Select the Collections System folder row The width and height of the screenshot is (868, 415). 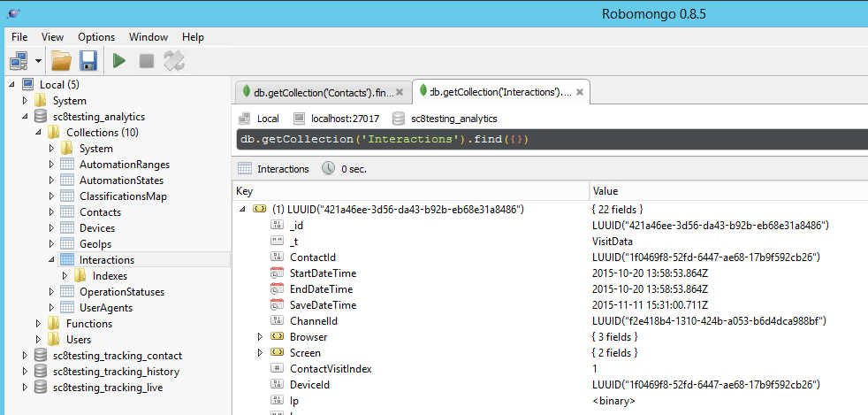coord(95,149)
